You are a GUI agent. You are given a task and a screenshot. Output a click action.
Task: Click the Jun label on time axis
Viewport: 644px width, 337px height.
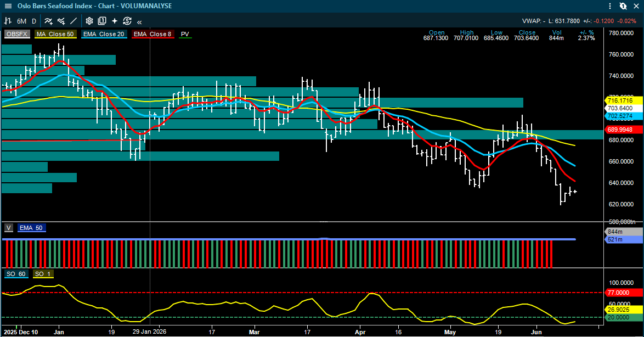click(x=536, y=332)
